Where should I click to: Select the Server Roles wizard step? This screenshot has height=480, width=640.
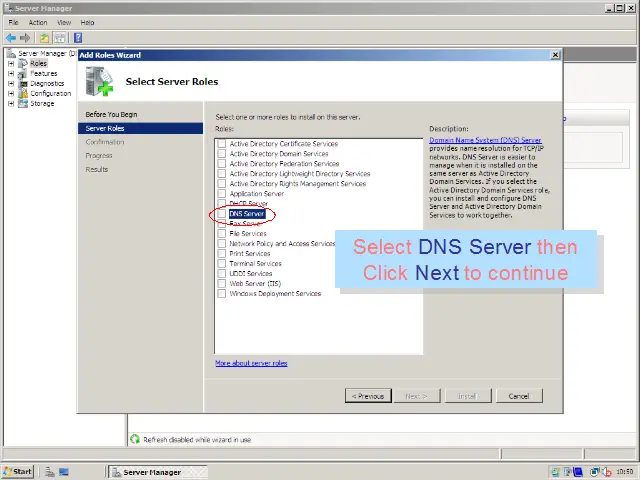click(140, 128)
